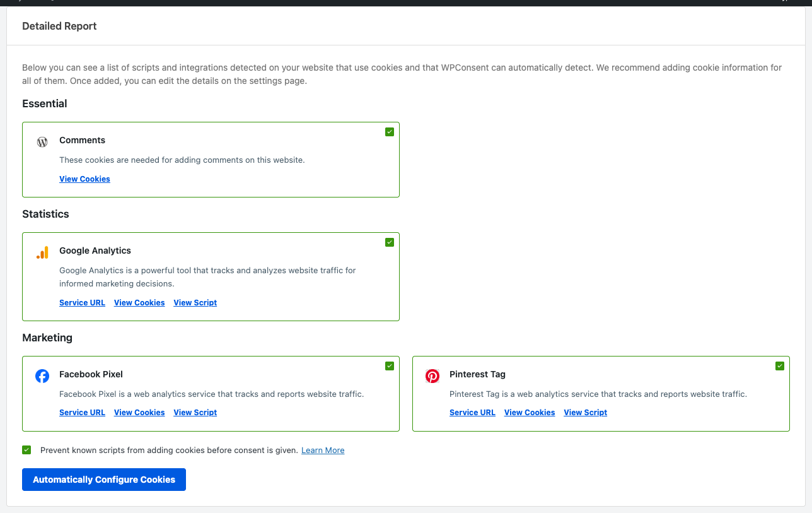Select the Google Analytics bar-chart icon
The image size is (812, 513).
pos(42,252)
